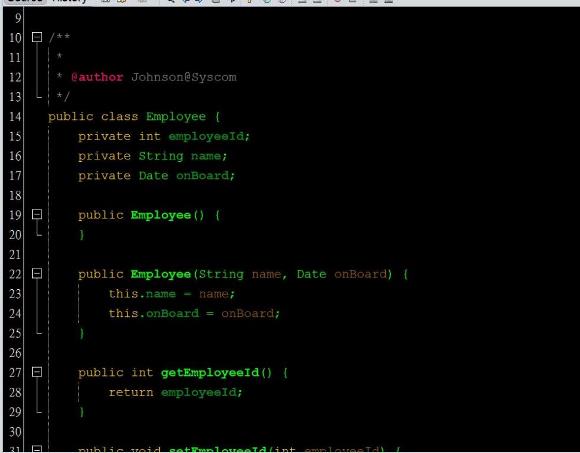Screen dimensions: 580x453
Task: Place cursor on @author tag
Action: pos(97,77)
